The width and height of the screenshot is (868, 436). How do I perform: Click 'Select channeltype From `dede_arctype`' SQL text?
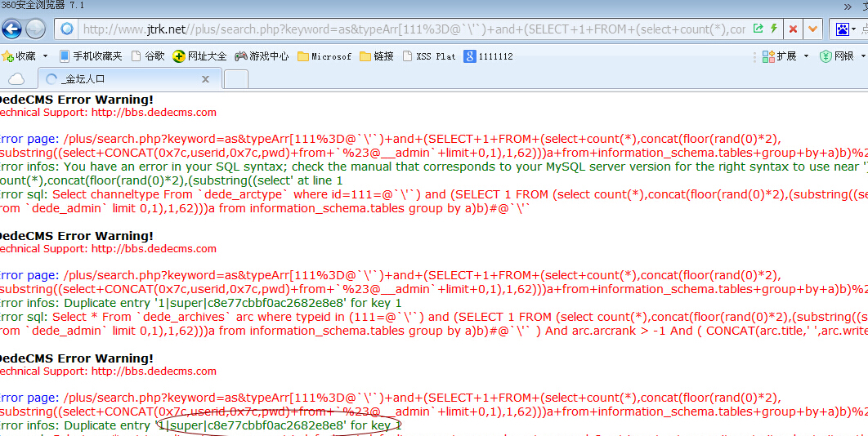coord(171,194)
